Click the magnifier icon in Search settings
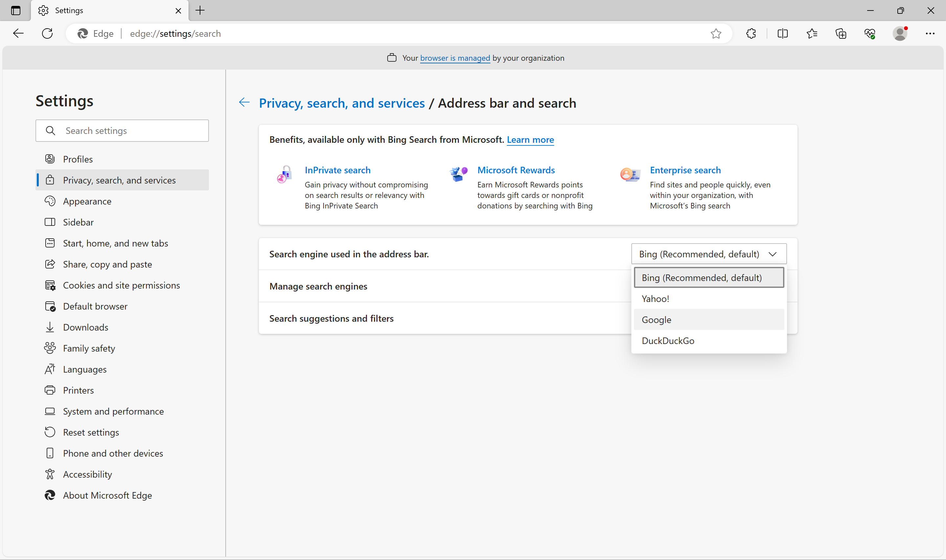Viewport: 946px width, 560px height. pos(50,131)
